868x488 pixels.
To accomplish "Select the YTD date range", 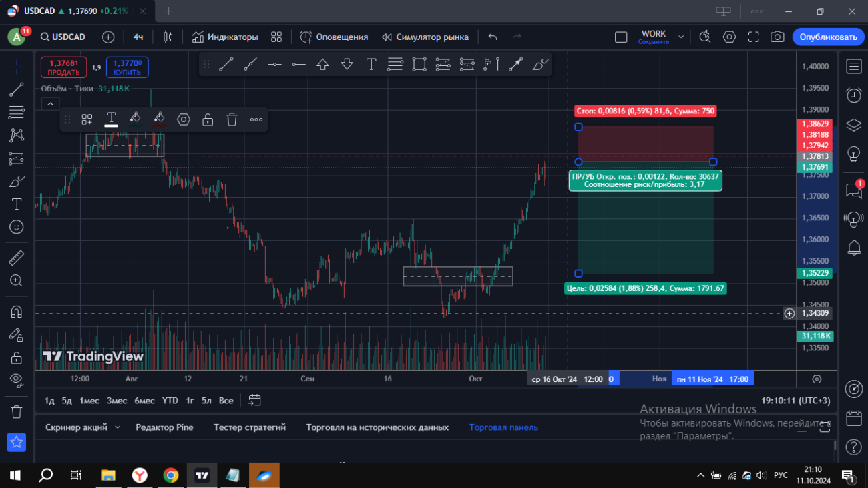I will pyautogui.click(x=170, y=401).
